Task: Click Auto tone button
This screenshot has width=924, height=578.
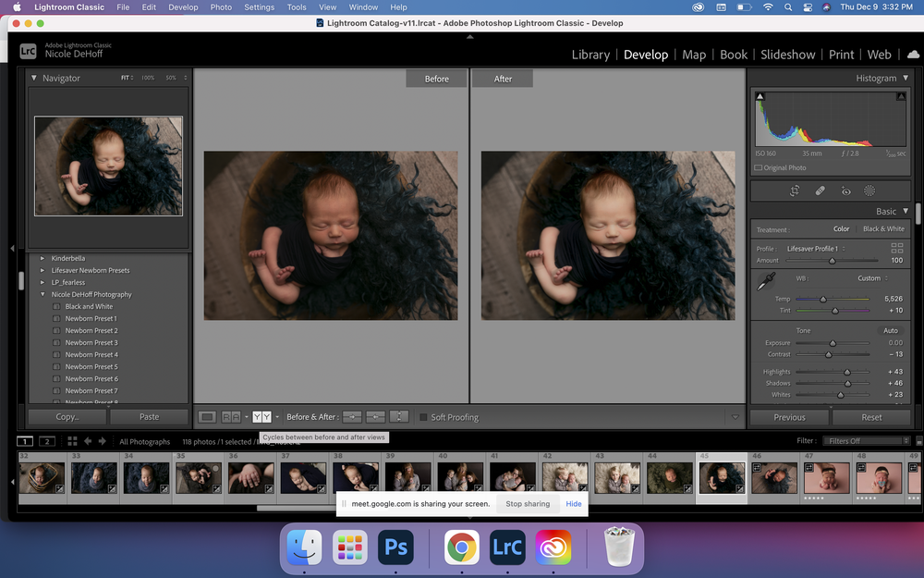Action: click(x=891, y=331)
